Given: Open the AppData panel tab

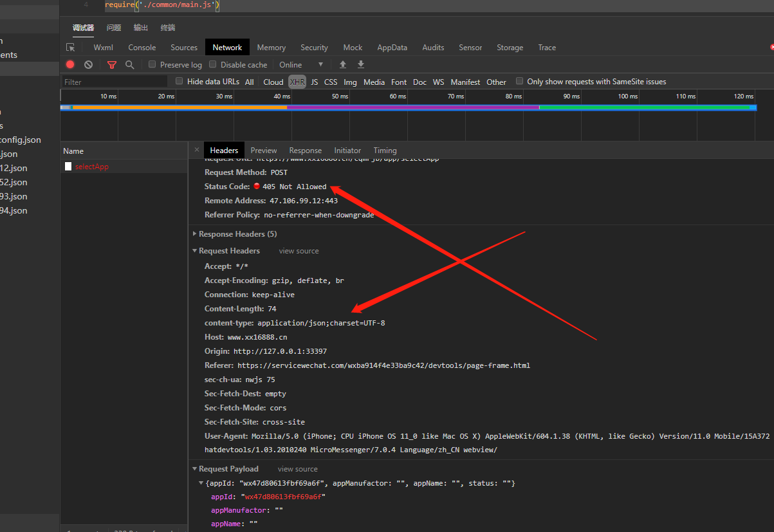Looking at the screenshot, I should point(392,48).
